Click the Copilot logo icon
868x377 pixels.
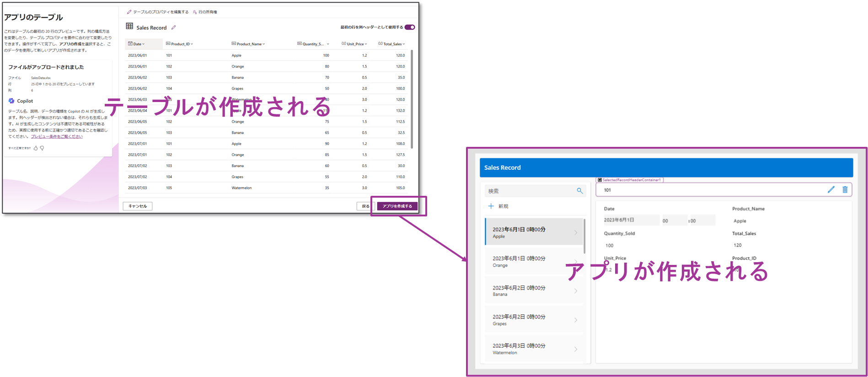[11, 101]
